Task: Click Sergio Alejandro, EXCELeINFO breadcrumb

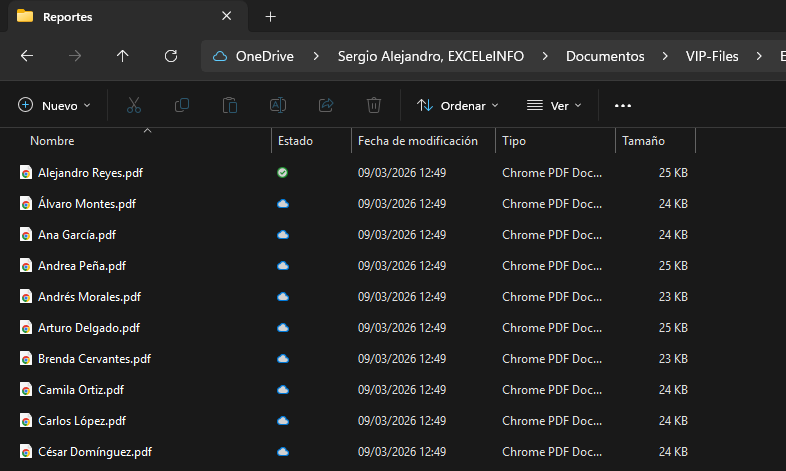Action: [x=431, y=56]
